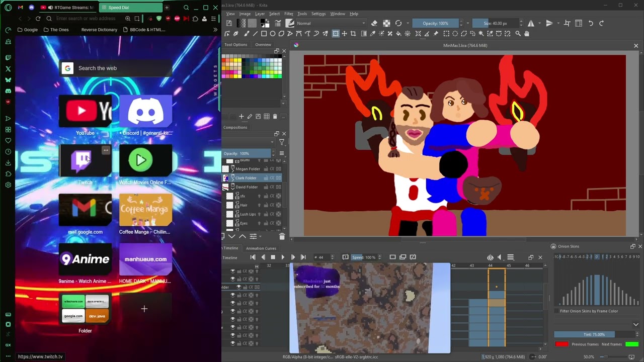Select the Move tool in Krita

pyautogui.click(x=345, y=34)
